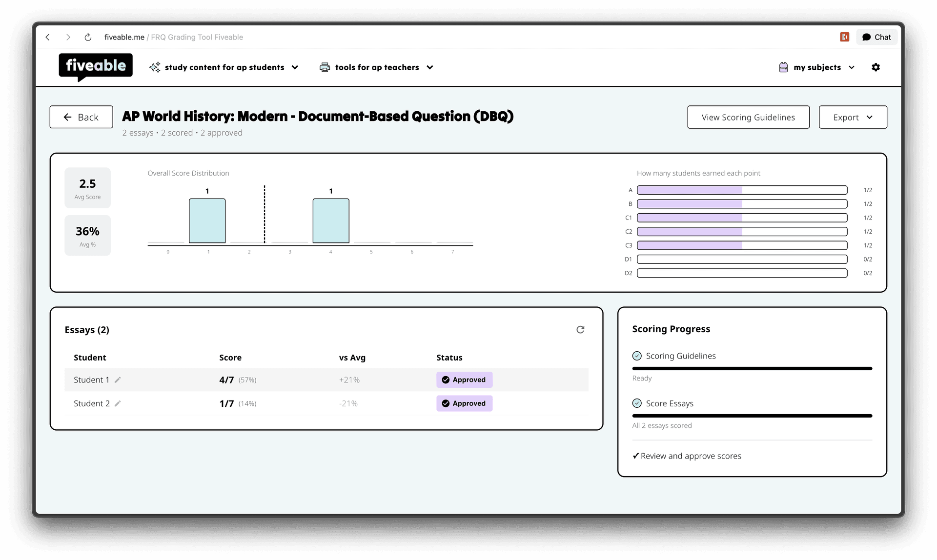Viewport: 937px width, 560px height.
Task: Expand the my subjects dropdown
Action: (x=816, y=67)
